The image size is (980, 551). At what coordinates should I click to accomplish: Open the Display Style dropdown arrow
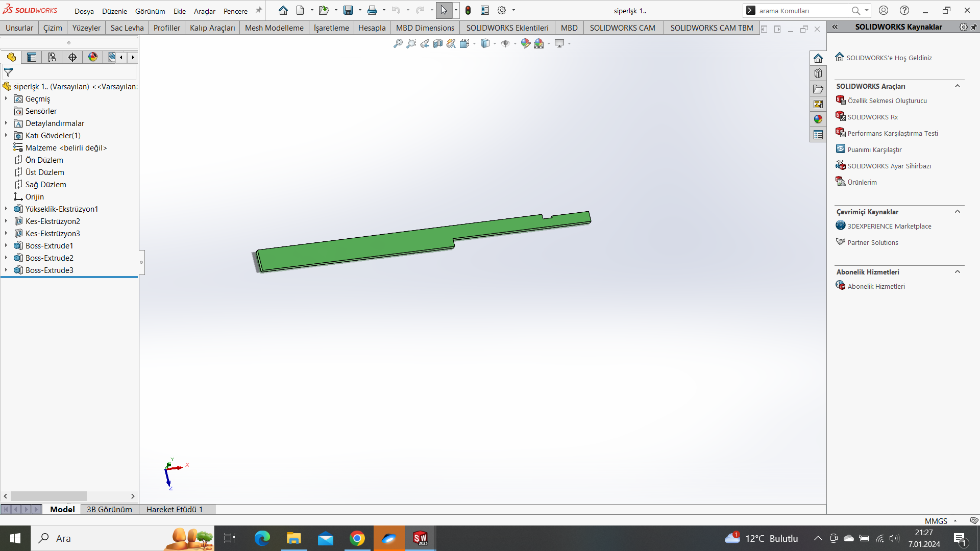495,44
